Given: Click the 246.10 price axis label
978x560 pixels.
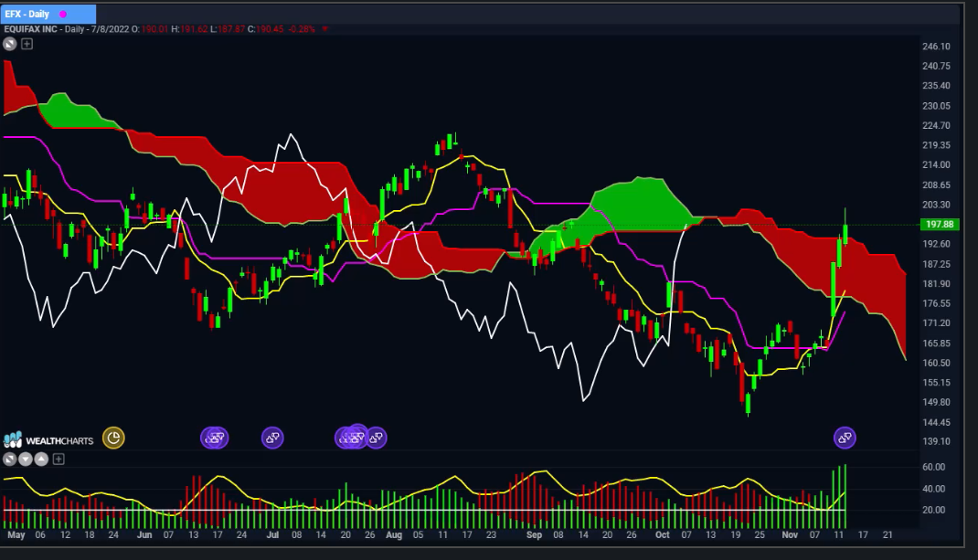Looking at the screenshot, I should point(936,47).
